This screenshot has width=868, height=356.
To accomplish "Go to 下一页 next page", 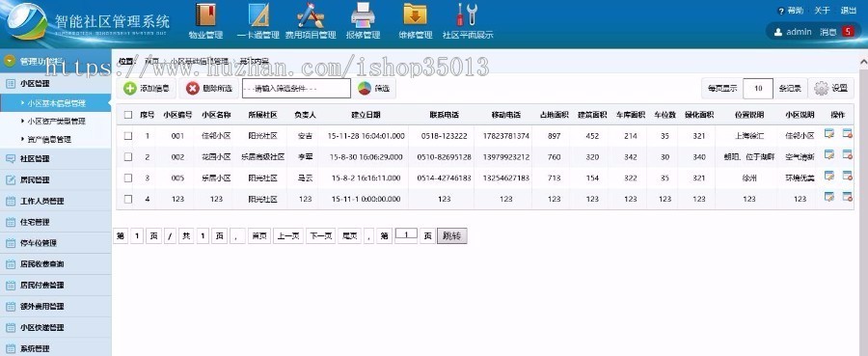I will (320, 235).
